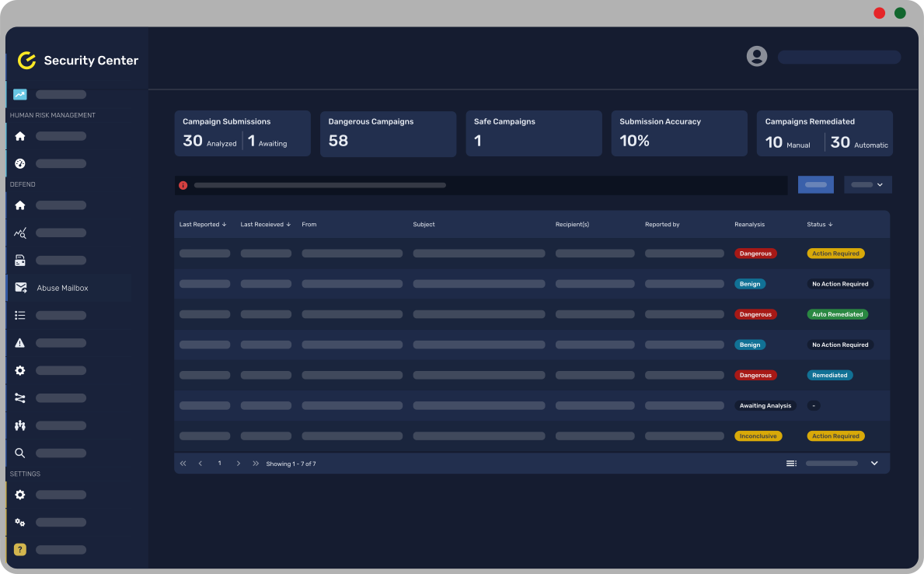Open the people group icon in sidebar
924x574 pixels.
coord(20,425)
